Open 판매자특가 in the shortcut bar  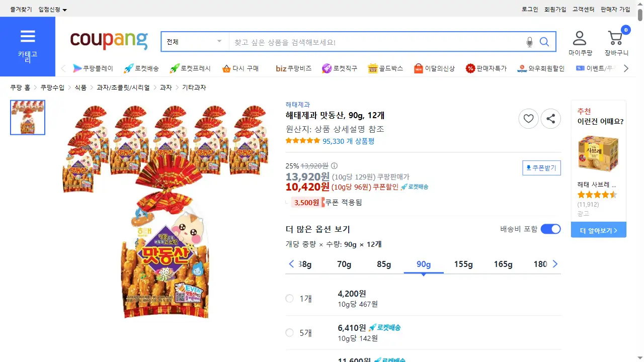pyautogui.click(x=486, y=68)
